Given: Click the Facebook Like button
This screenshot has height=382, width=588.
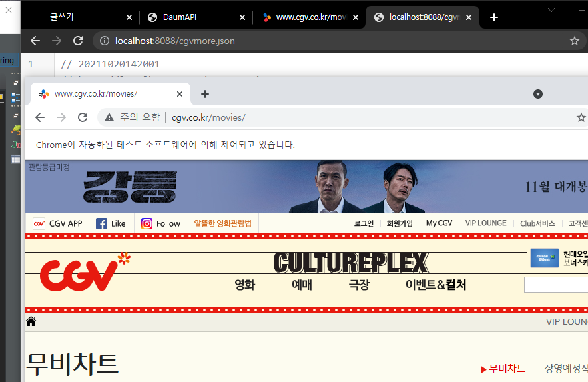Looking at the screenshot, I should point(111,223).
